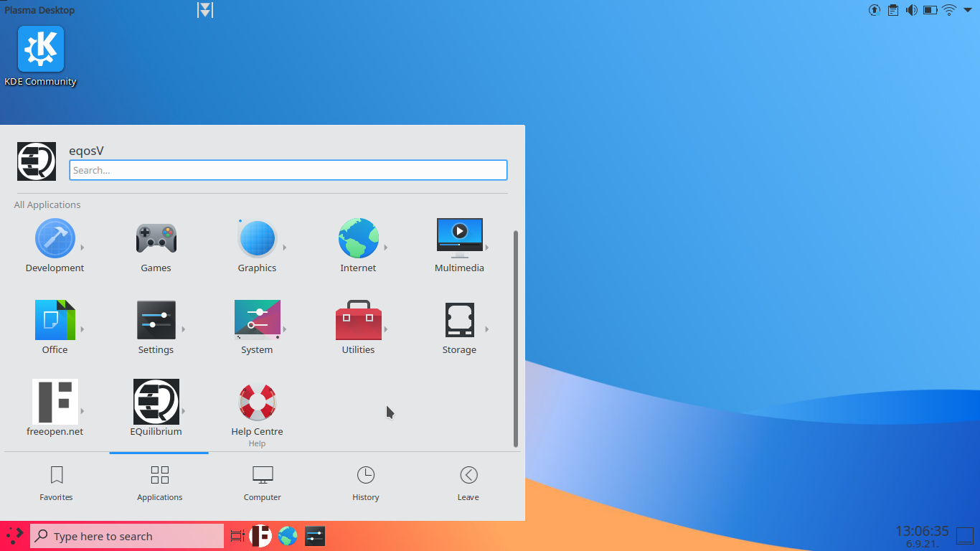This screenshot has width=980, height=551.
Task: Click the Show Desktop button
Action: pos(965,536)
